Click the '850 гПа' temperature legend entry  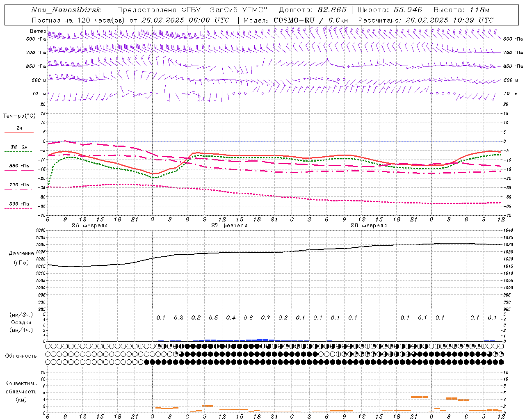(x=19, y=166)
